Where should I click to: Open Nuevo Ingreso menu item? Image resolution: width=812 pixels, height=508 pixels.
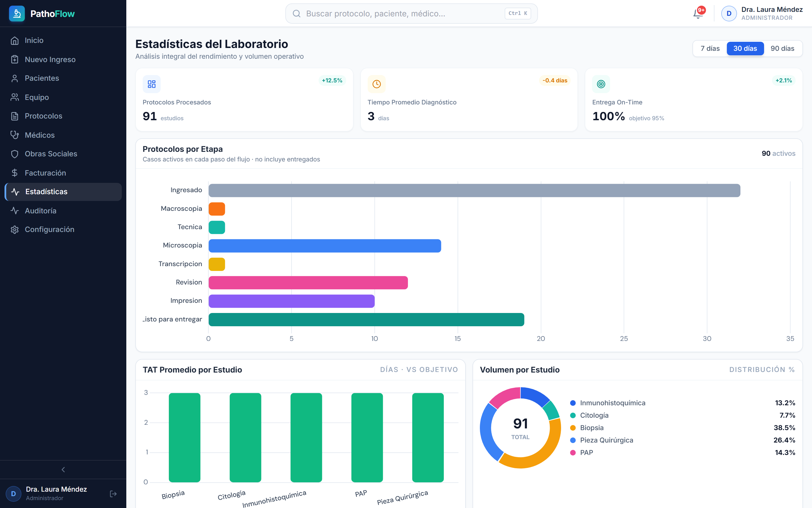[x=63, y=60]
